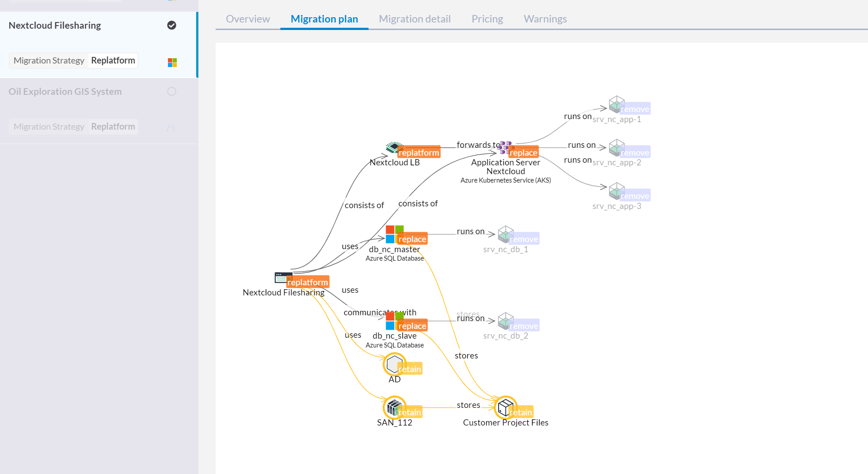Viewport: 868px width, 474px height.
Task: Click the Microsoft Azure logo under Nextcloud Filesharing
Action: (172, 63)
